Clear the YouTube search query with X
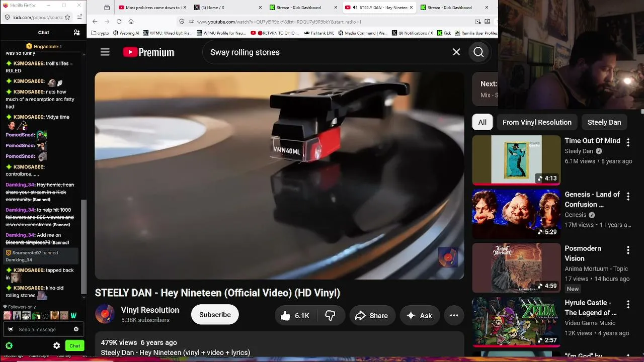Image resolution: width=644 pixels, height=362 pixels. 456,52
